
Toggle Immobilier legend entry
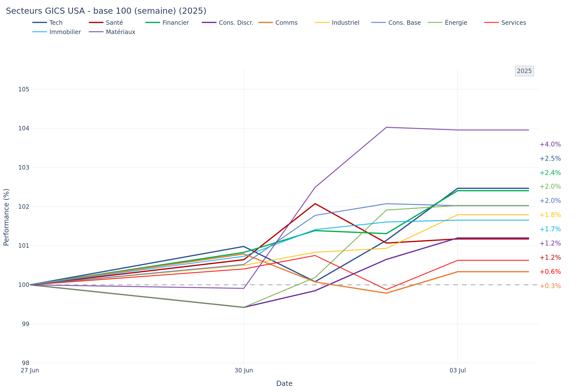[65, 32]
